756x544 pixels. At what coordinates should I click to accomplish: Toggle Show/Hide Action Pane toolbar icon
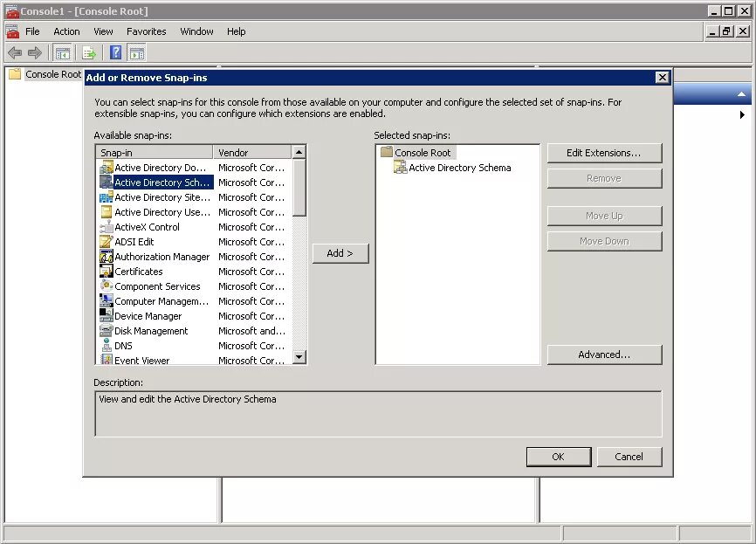pyautogui.click(x=137, y=53)
